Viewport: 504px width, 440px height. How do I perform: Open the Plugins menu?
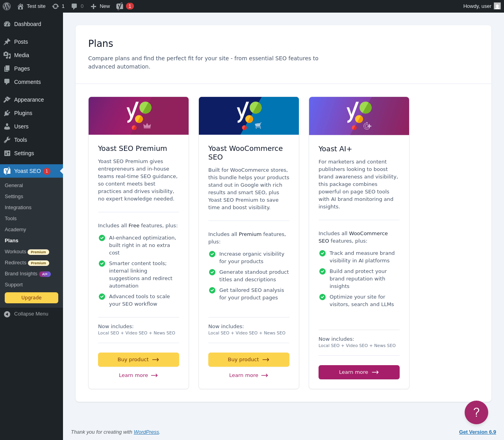pyautogui.click(x=31, y=113)
